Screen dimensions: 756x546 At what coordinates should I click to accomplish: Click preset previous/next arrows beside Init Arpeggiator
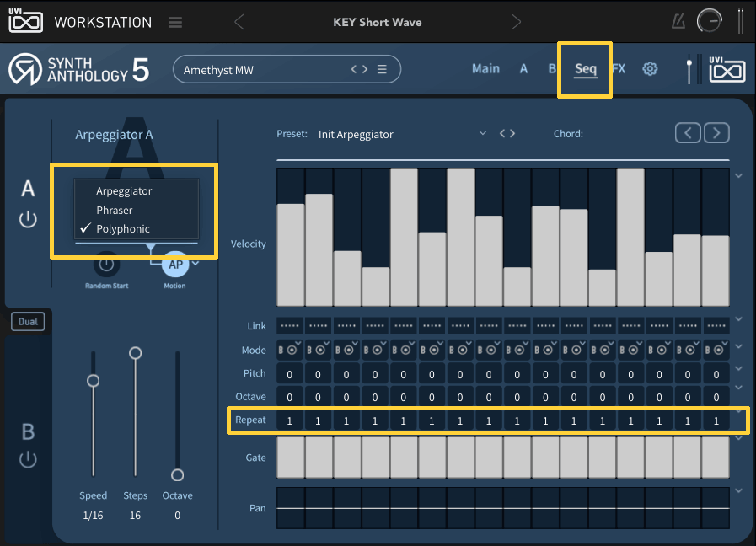507,133
